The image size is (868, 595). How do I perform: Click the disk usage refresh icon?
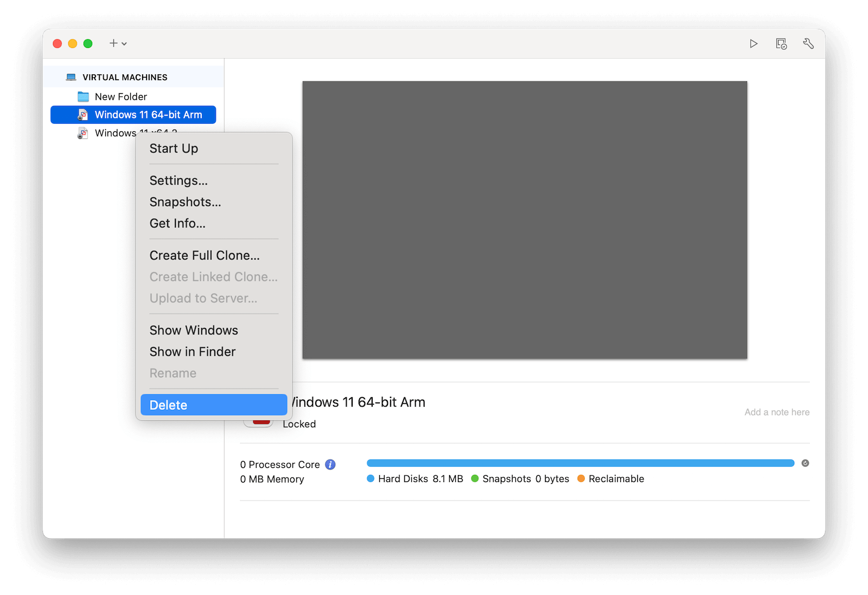[805, 463]
